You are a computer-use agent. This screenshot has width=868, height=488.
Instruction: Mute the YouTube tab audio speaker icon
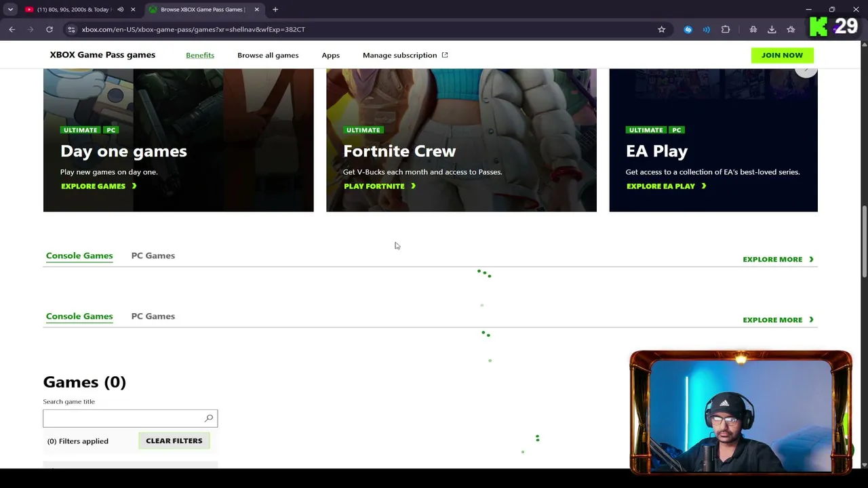120,9
